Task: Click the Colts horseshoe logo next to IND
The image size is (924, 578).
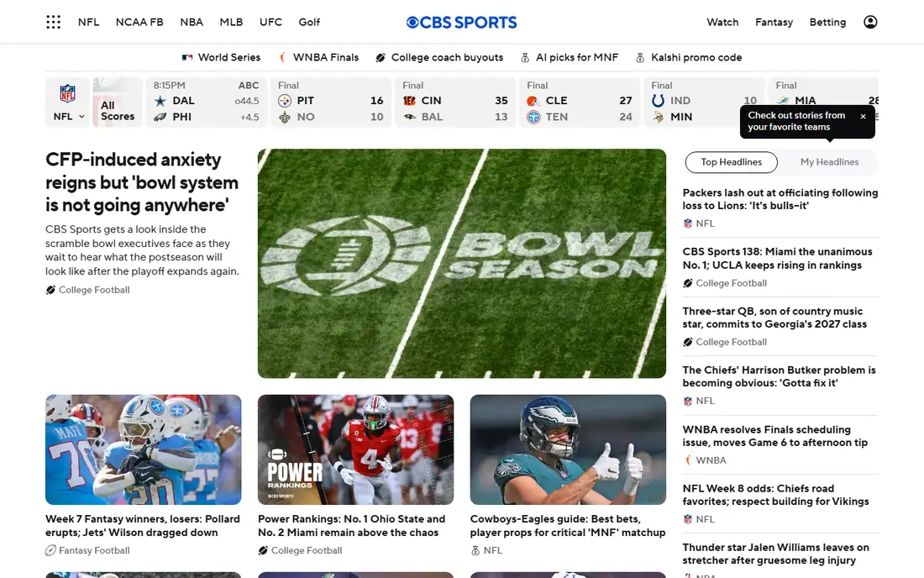Action: (658, 101)
